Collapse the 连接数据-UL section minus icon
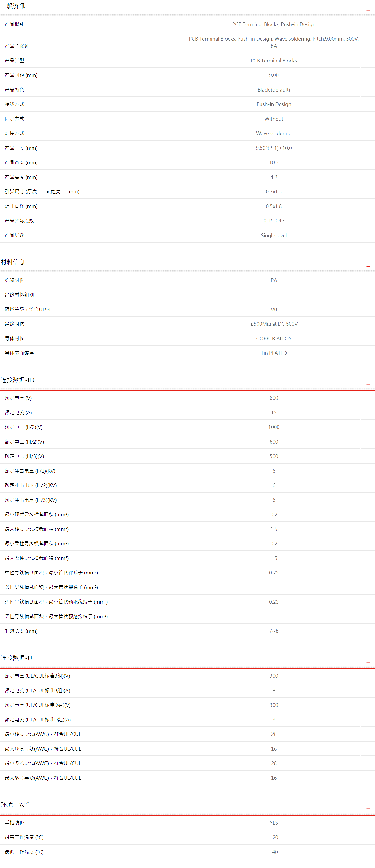 (368, 662)
